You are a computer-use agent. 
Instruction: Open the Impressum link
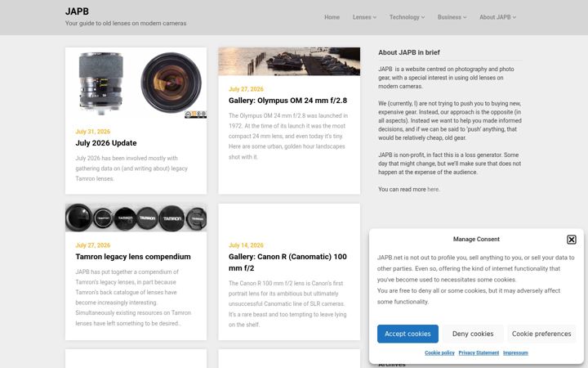coord(515,353)
